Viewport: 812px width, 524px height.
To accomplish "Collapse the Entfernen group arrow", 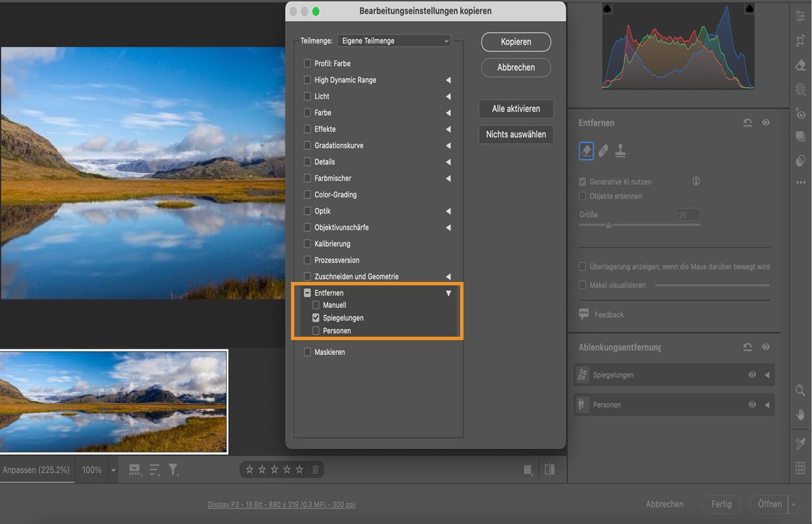I will click(x=448, y=293).
